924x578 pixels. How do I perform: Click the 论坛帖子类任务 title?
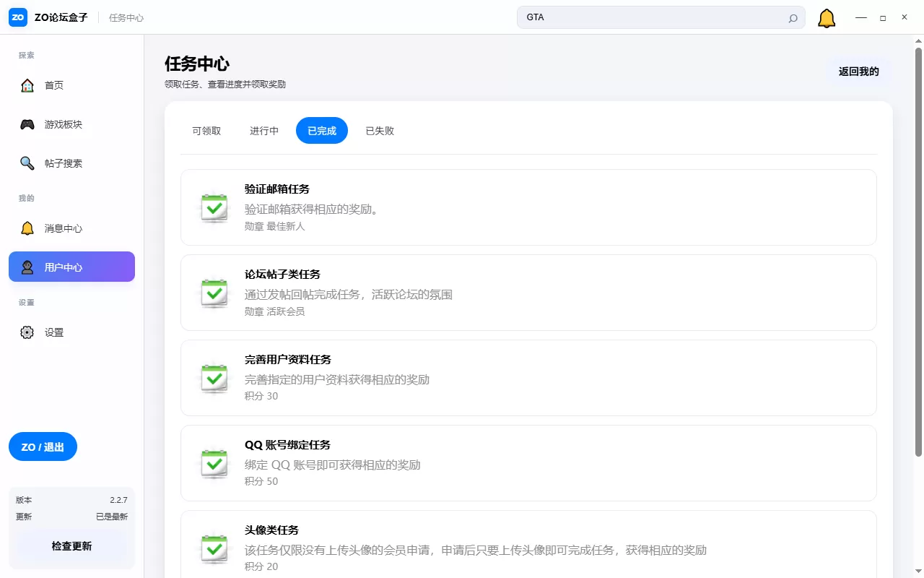tap(282, 275)
